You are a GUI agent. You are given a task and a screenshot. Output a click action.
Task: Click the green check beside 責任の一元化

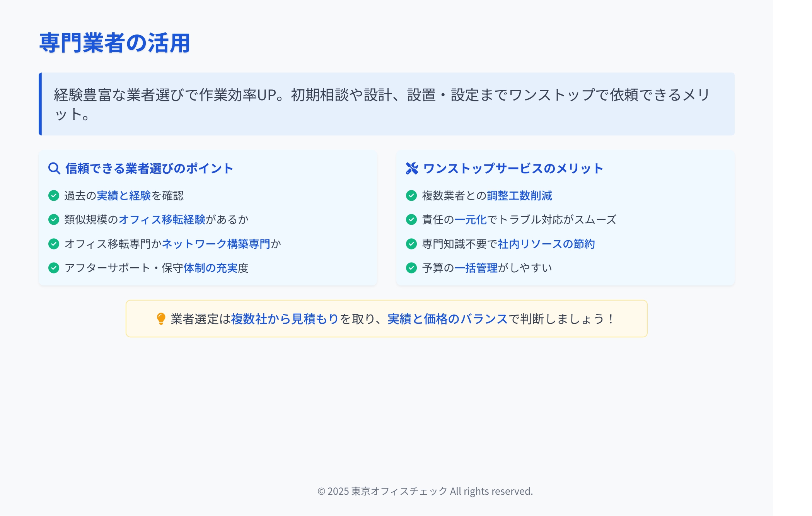point(411,220)
